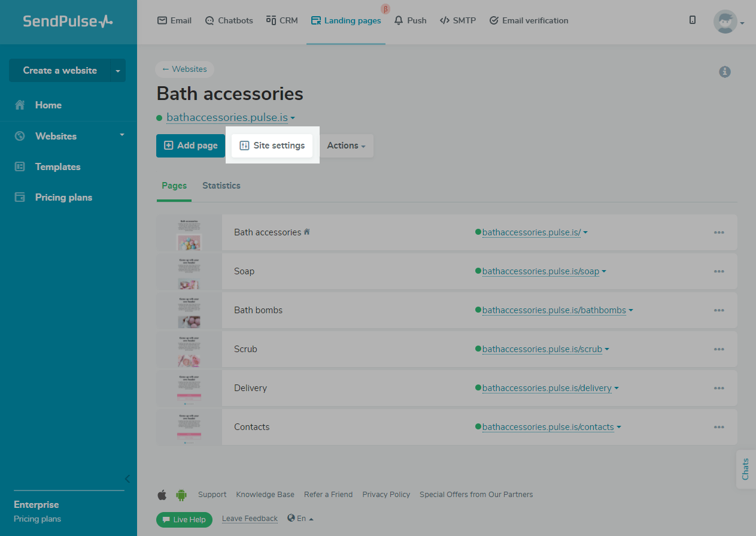This screenshot has height=536, width=756.
Task: Open the Privacy Policy link
Action: click(x=386, y=495)
